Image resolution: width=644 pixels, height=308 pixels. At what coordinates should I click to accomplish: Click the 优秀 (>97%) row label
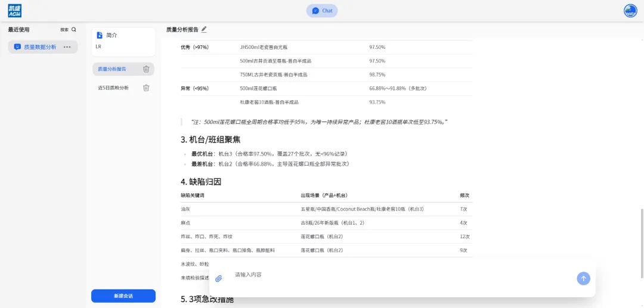click(x=194, y=47)
